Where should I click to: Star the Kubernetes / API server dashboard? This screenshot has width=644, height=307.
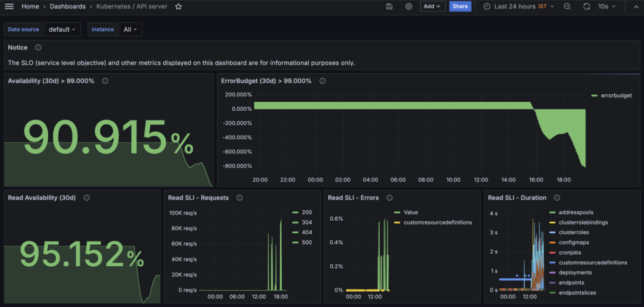[x=178, y=6]
